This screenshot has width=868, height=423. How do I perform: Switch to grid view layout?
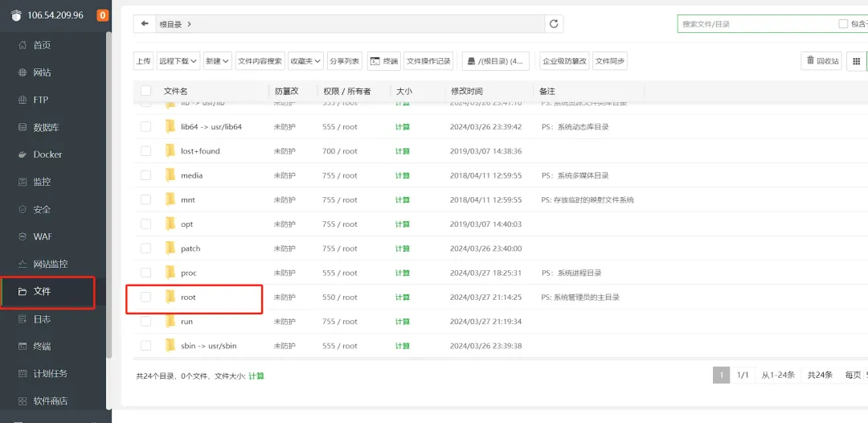[x=856, y=61]
